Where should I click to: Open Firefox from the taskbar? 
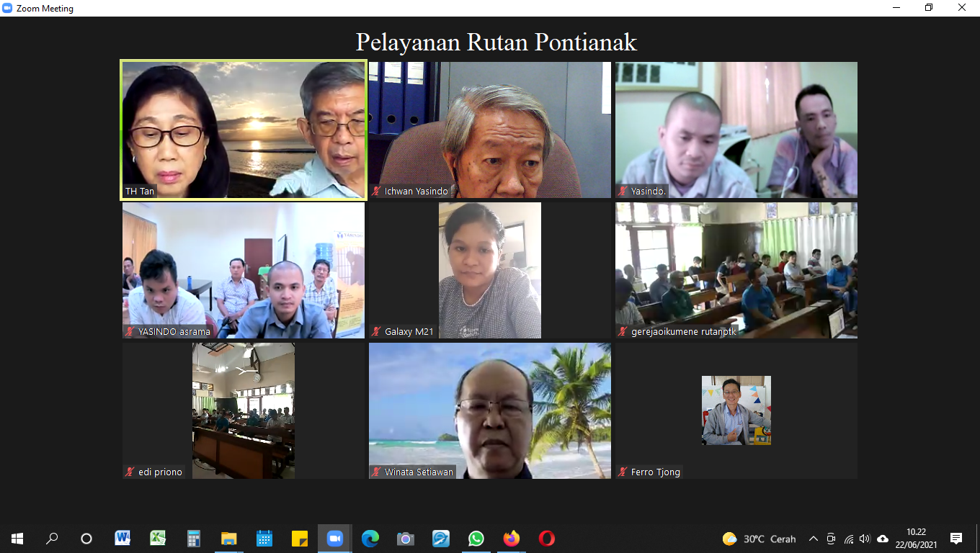click(511, 539)
